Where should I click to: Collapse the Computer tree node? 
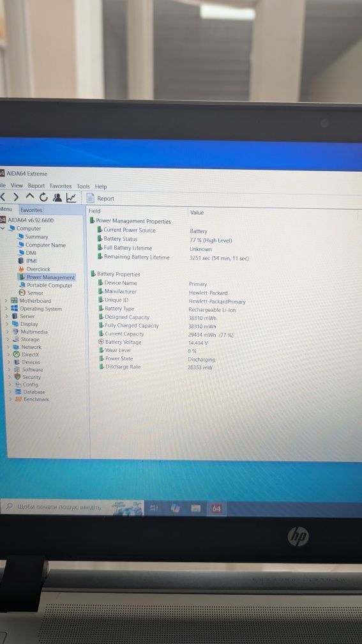(x=3, y=228)
